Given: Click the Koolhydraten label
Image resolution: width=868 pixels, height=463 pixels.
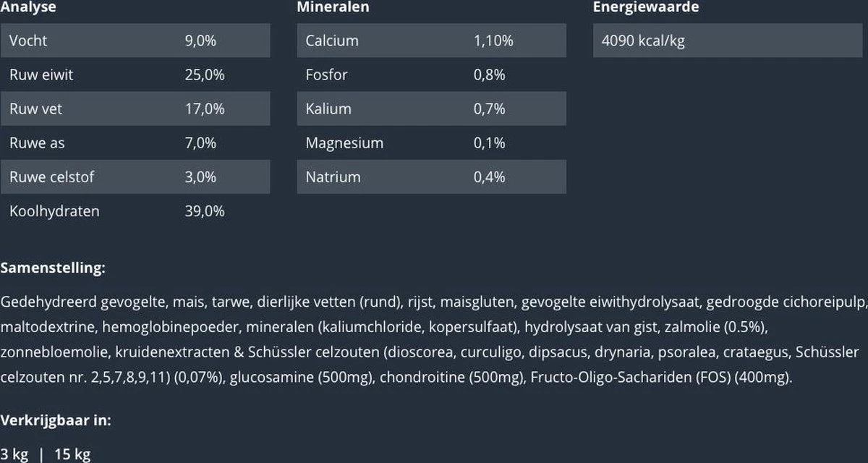Looking at the screenshot, I should (54, 211).
